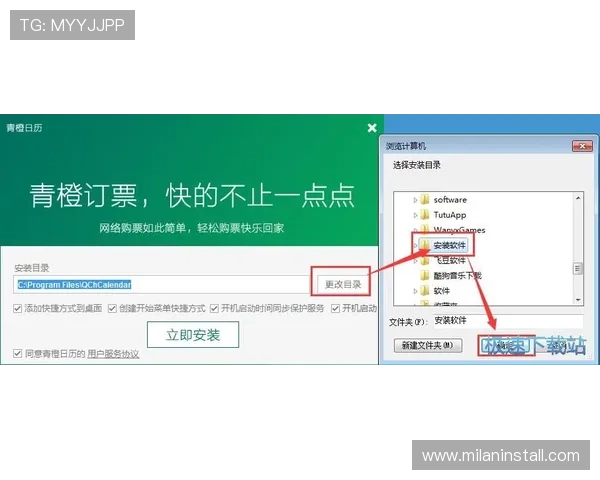Select the 酷狗音乐下载 folder icon
The width and height of the screenshot is (600, 480).
[x=424, y=275]
